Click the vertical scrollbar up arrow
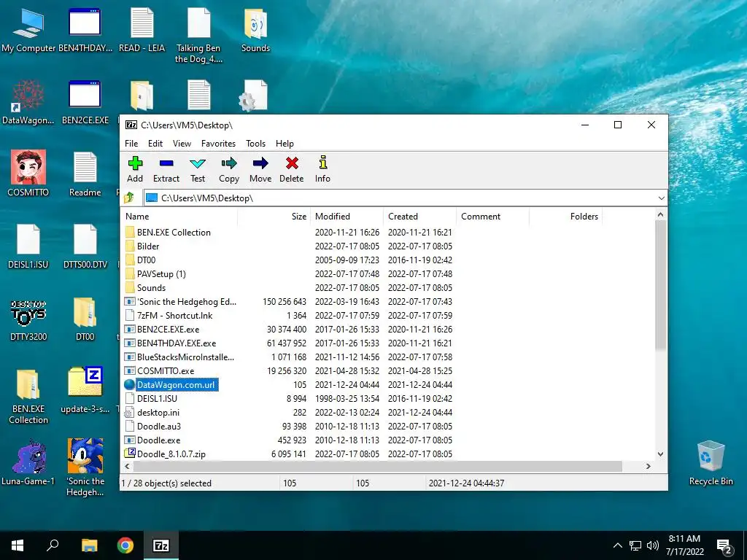Image resolution: width=747 pixels, height=560 pixels. 660,215
